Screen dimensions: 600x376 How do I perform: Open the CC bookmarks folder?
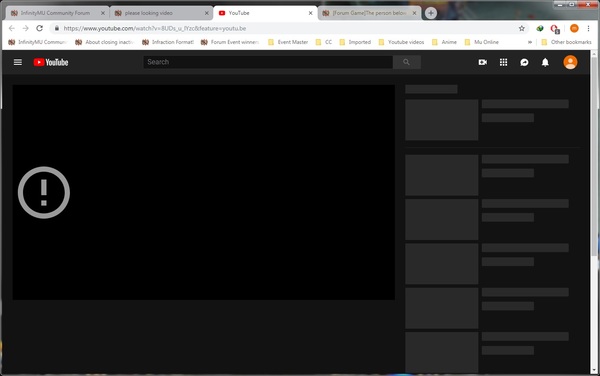[x=324, y=42]
